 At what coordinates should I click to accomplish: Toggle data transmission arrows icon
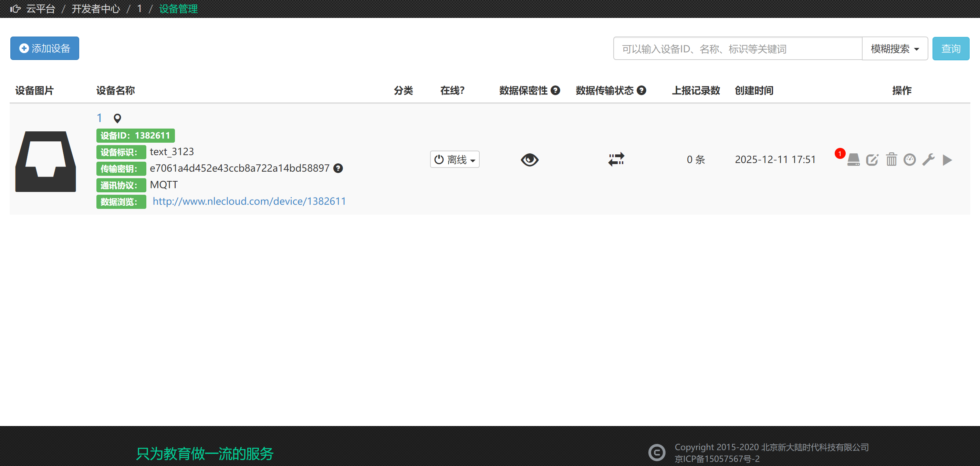(x=616, y=159)
